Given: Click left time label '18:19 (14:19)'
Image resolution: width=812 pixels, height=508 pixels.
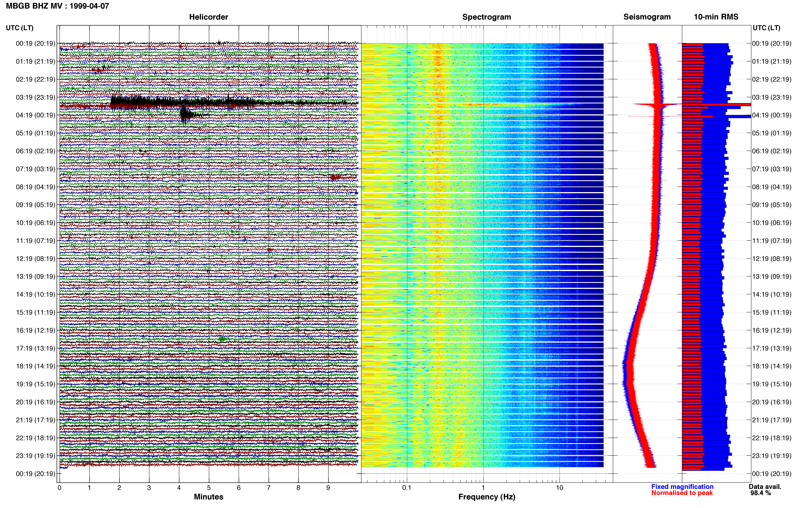Looking at the screenshot, I should click(36, 366).
